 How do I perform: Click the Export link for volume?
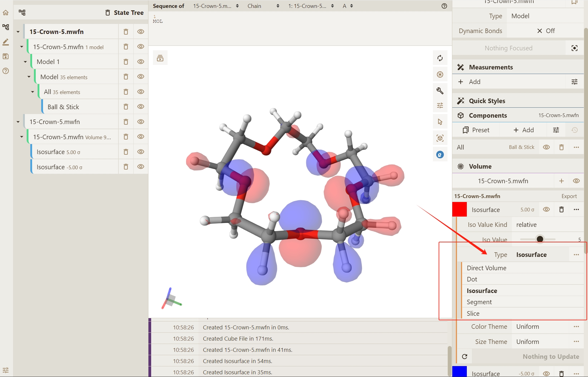tap(569, 196)
